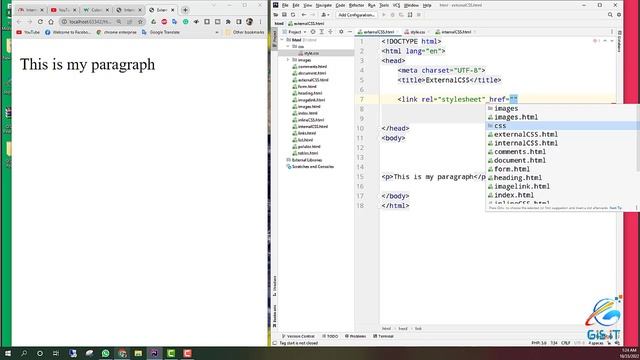Screen dimensions: 640x360
Task: Collapse the html root project folder
Action: tap(282, 40)
